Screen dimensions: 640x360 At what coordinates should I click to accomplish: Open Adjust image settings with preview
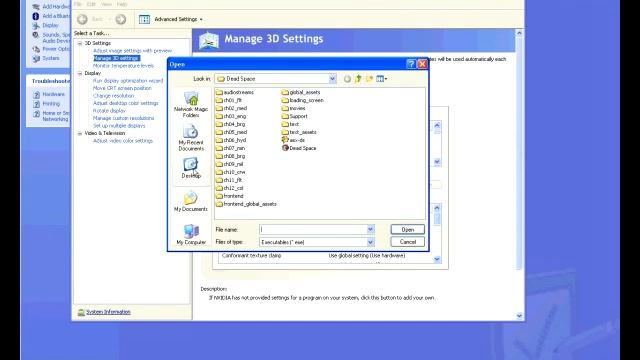(132, 51)
